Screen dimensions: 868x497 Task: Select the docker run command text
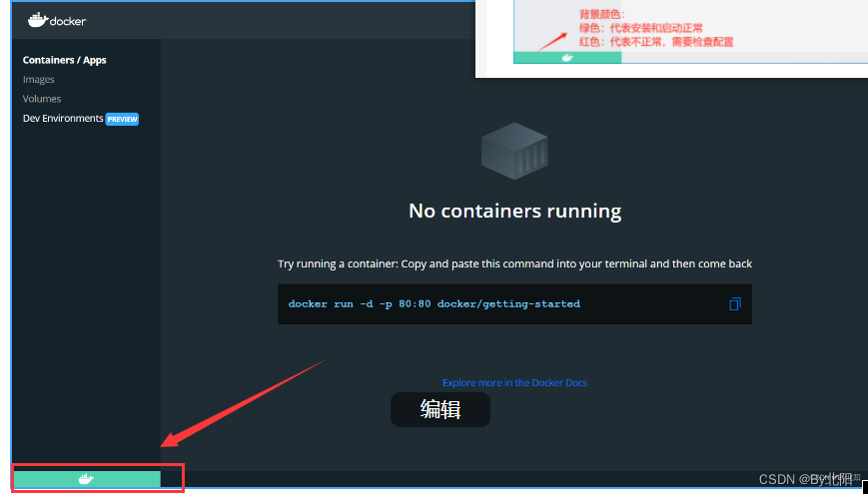434,304
